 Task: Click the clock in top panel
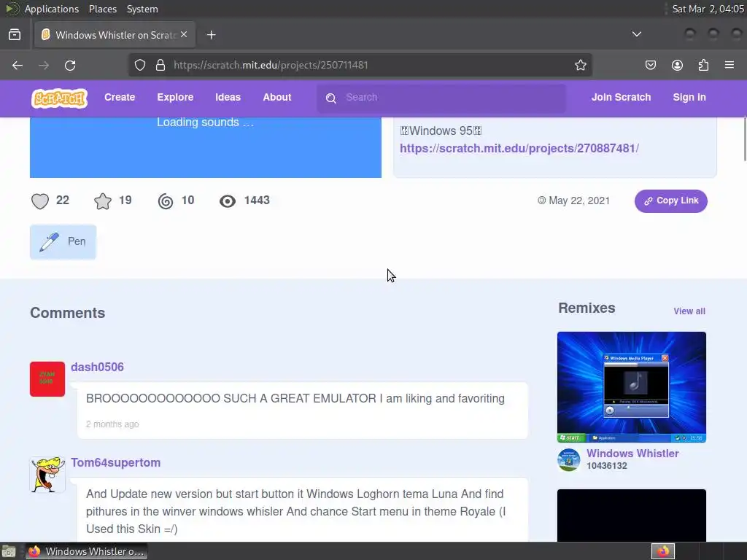tap(708, 9)
